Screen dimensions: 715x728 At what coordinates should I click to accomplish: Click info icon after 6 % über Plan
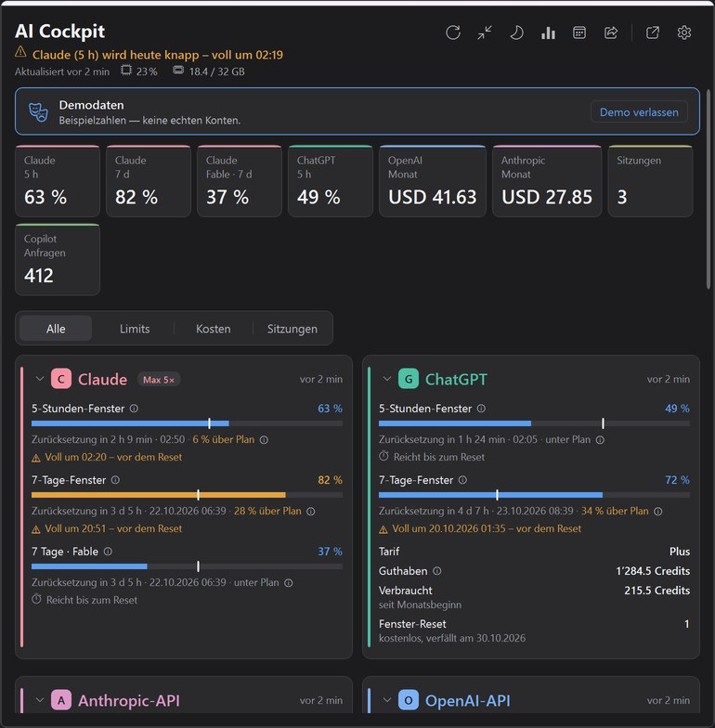[264, 440]
